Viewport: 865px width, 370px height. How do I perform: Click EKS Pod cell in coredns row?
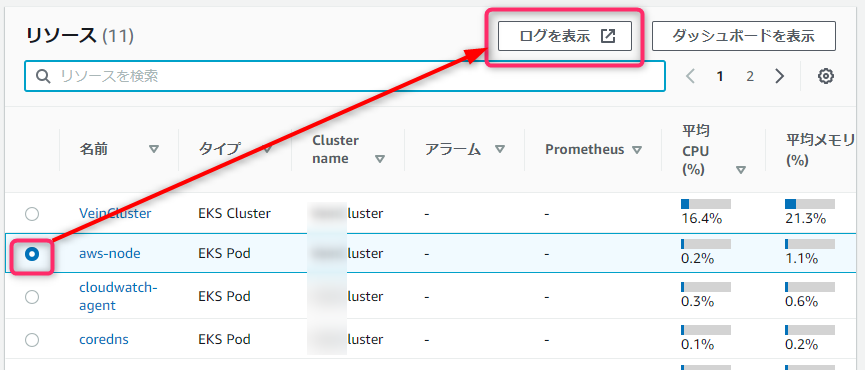(224, 339)
